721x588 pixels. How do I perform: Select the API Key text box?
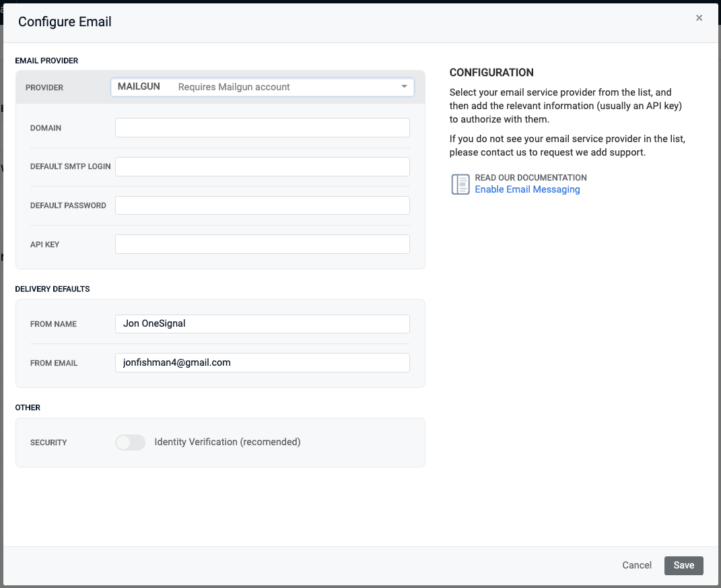point(262,244)
